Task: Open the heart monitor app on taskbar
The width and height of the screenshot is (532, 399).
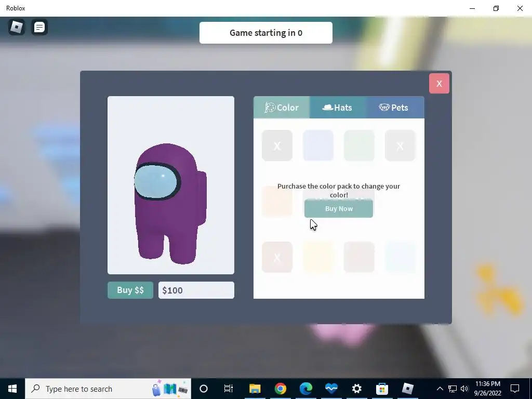Action: coord(331,389)
